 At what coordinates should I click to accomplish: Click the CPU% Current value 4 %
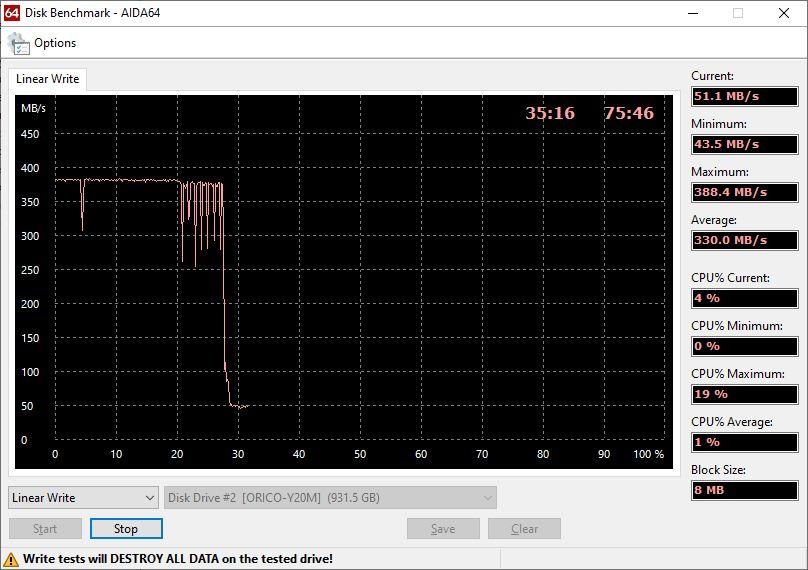[745, 298]
